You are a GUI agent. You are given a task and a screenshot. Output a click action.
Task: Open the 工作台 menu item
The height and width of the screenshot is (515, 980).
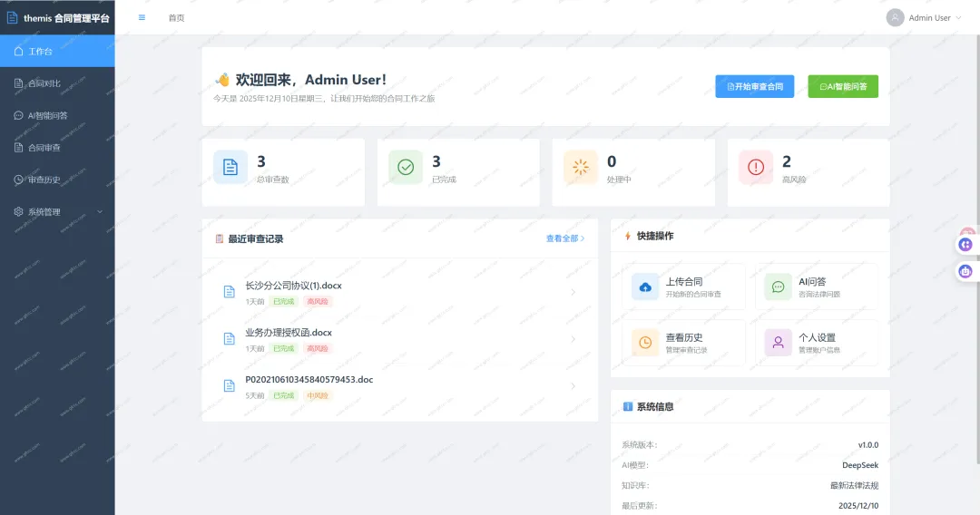tap(57, 51)
